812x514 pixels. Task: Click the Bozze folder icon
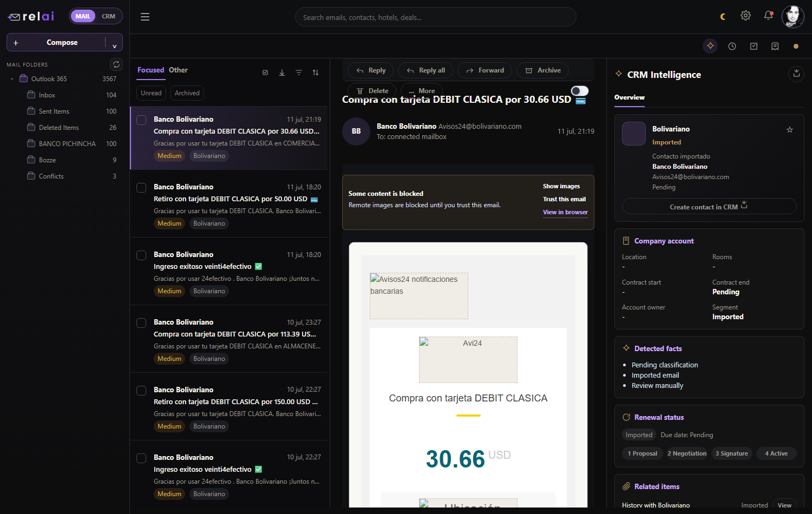[31, 160]
